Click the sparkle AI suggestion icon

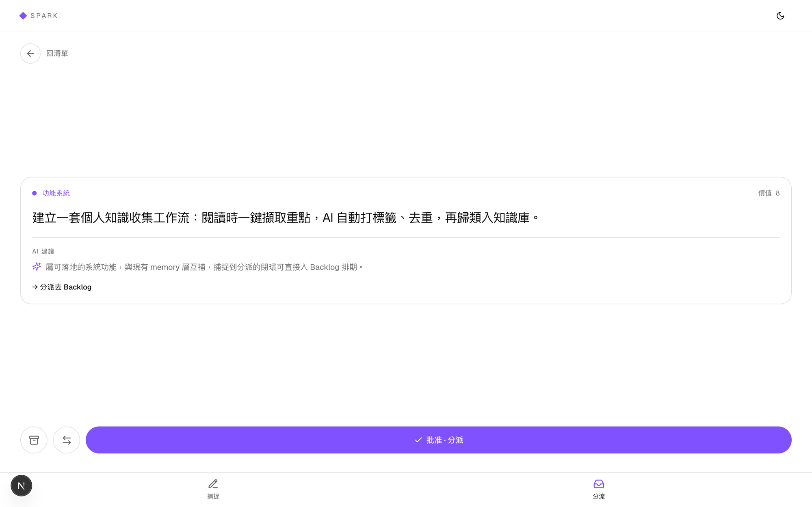tap(37, 267)
